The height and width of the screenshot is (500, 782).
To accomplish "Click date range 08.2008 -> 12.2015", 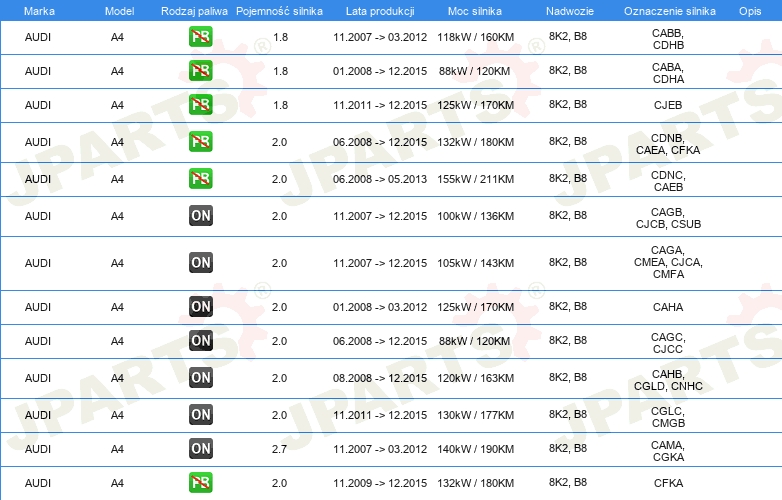I will point(380,378).
